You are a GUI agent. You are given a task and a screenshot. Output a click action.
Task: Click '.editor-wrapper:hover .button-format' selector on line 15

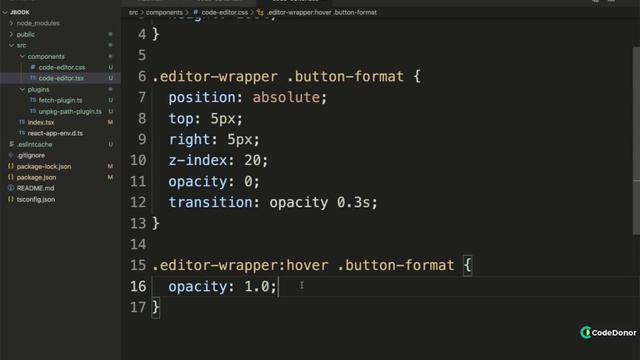tap(303, 265)
